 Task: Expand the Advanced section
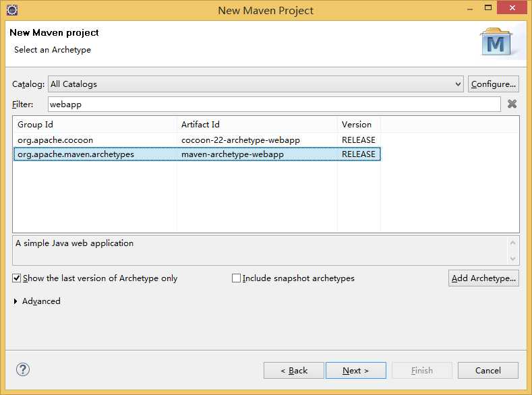(16, 301)
